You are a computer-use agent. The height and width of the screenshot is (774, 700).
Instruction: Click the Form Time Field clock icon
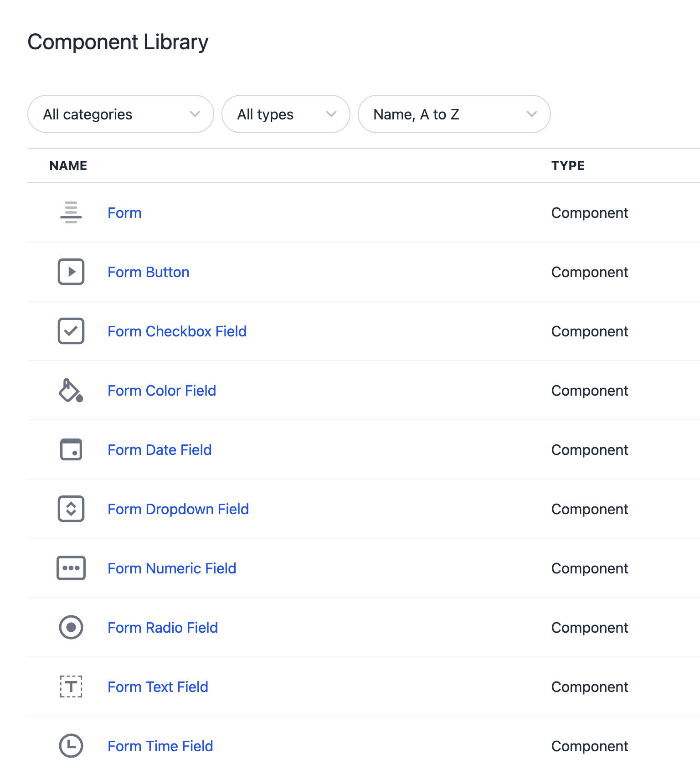pyautogui.click(x=71, y=746)
